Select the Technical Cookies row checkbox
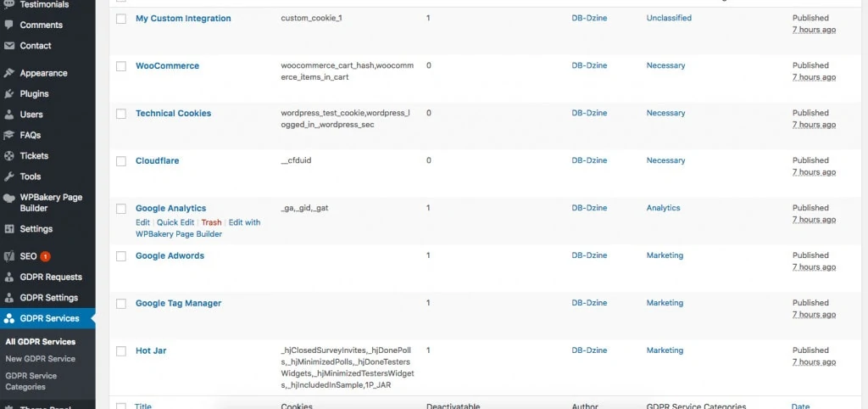 pyautogui.click(x=121, y=114)
